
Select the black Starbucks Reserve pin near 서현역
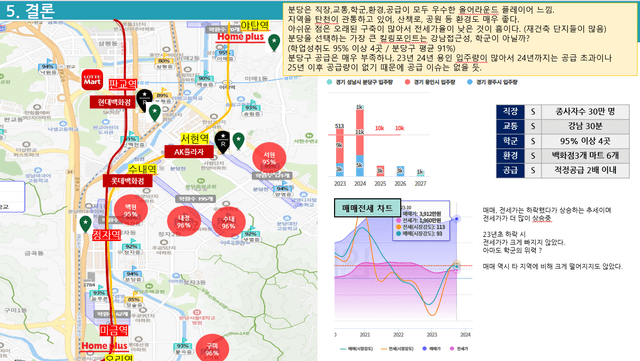click(222, 142)
